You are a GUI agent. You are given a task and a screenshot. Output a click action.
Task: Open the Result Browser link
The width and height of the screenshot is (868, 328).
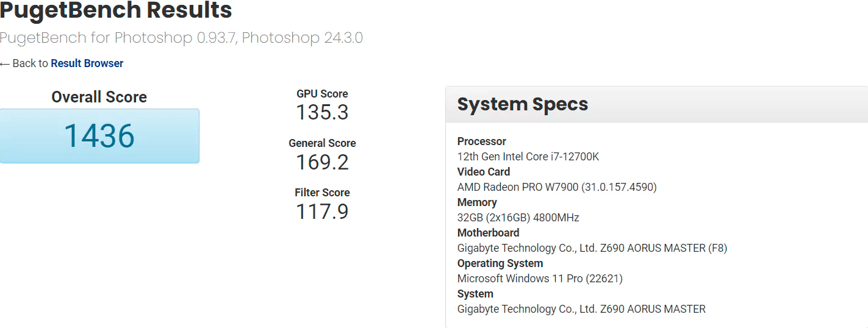click(x=87, y=63)
